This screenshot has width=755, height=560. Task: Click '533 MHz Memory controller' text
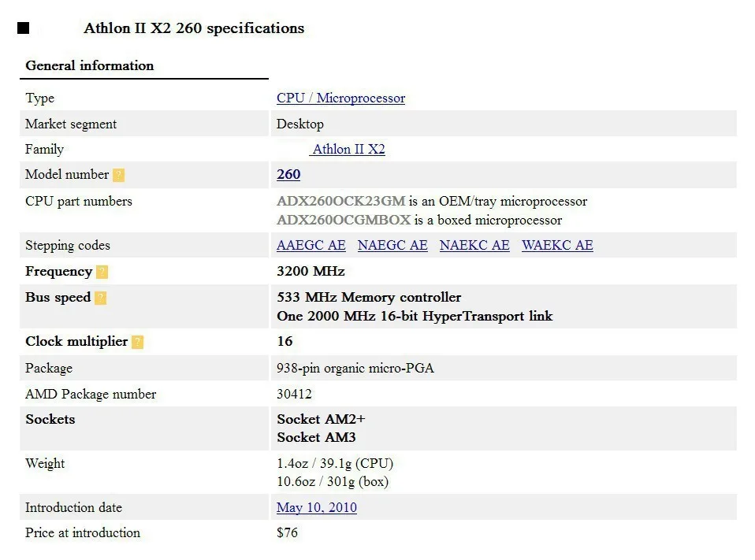369,297
